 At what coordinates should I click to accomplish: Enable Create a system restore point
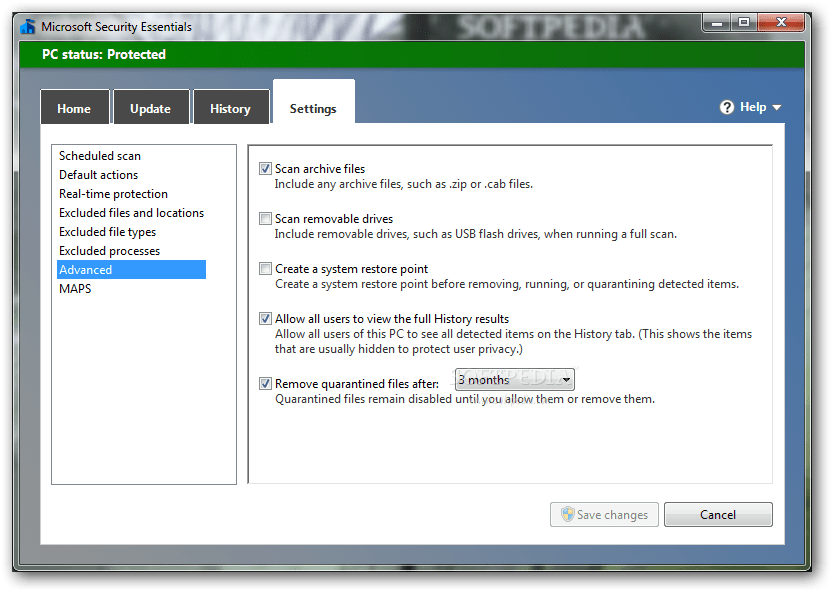[x=265, y=268]
